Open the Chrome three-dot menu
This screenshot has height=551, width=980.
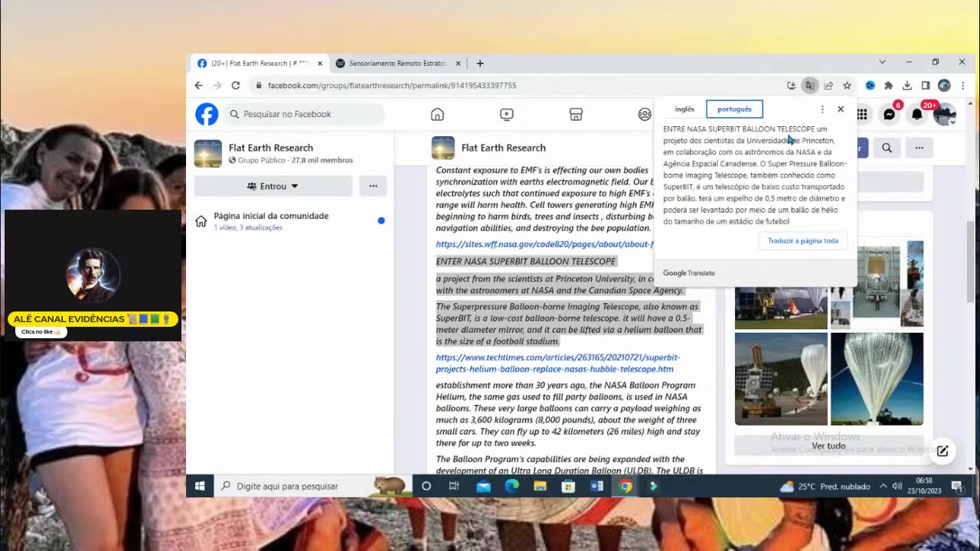pos(963,85)
